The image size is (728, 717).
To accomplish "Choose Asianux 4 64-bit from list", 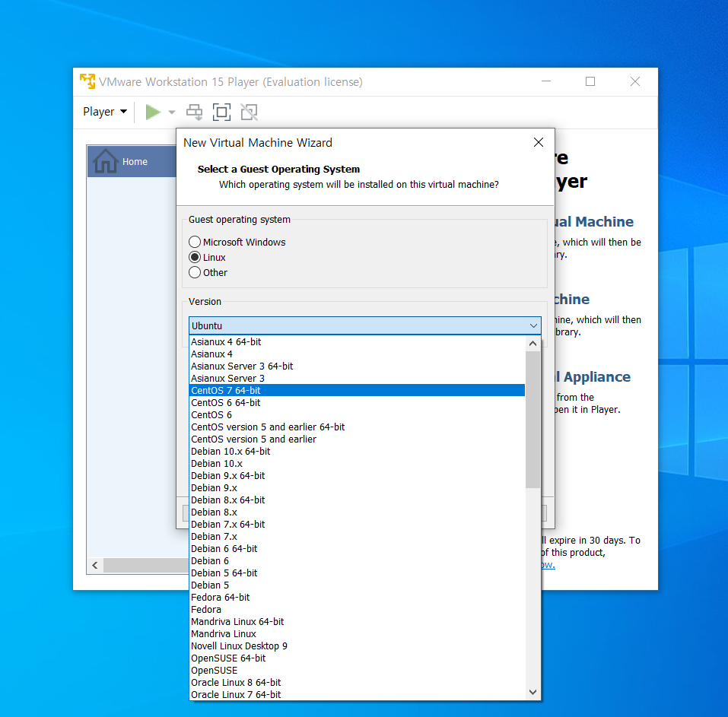I will (x=358, y=342).
